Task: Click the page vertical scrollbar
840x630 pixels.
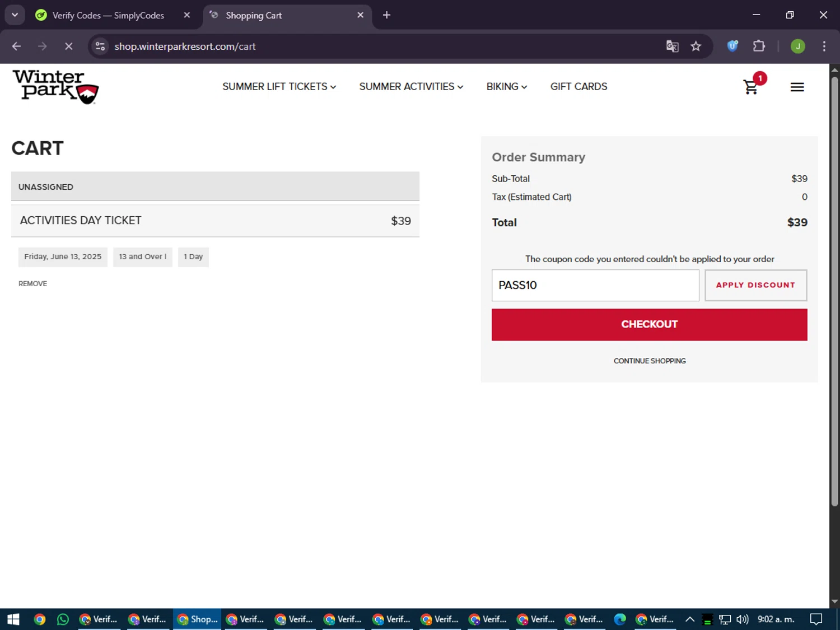Action: pyautogui.click(x=834, y=291)
